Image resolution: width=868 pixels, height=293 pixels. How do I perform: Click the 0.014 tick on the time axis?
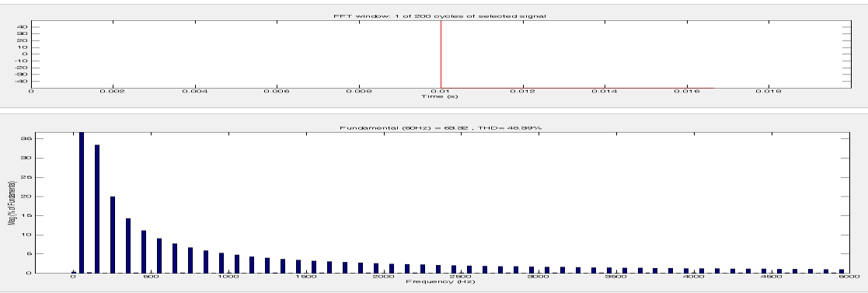click(605, 92)
